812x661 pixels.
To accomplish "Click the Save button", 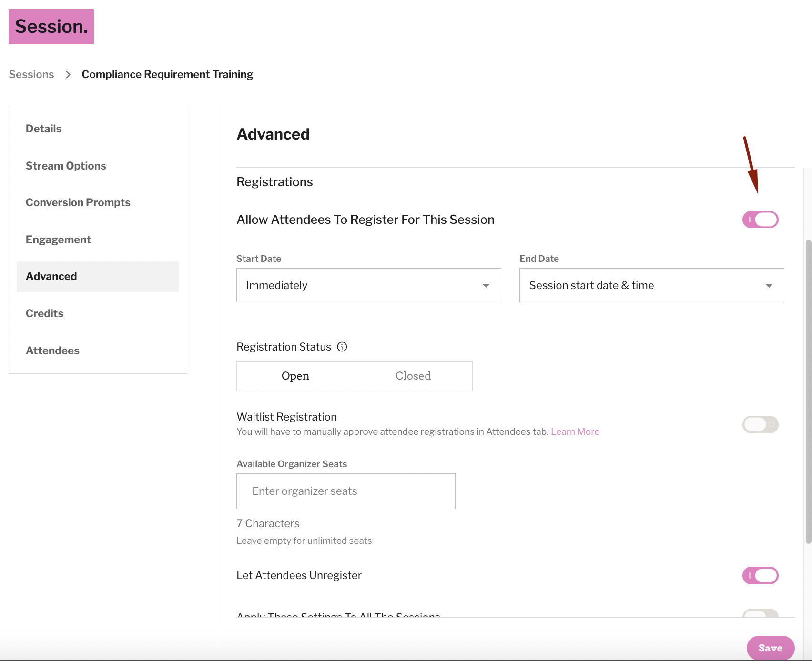I will point(771,648).
